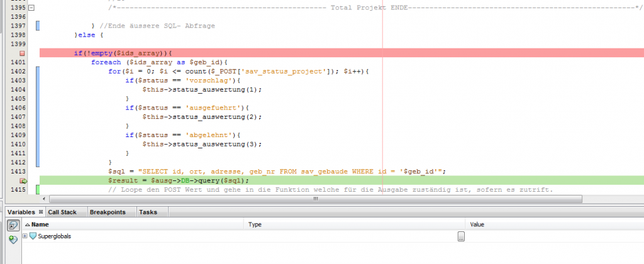The image size is (644, 264).
Task: Switch to the Breakpoints tab
Action: click(x=108, y=212)
